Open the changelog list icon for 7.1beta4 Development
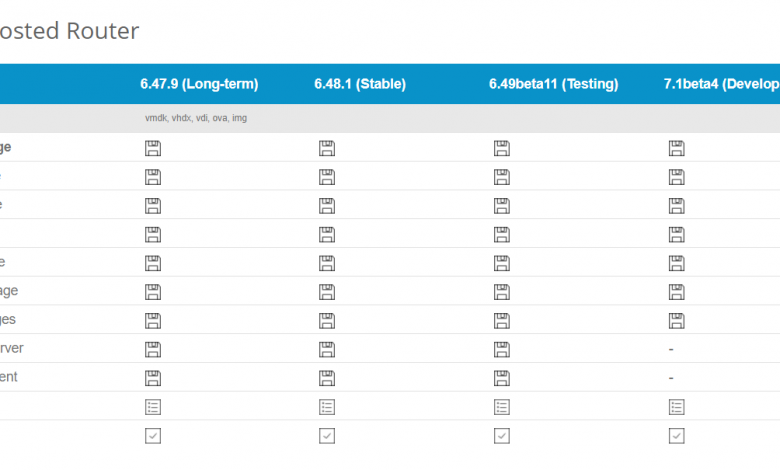 pos(676,407)
